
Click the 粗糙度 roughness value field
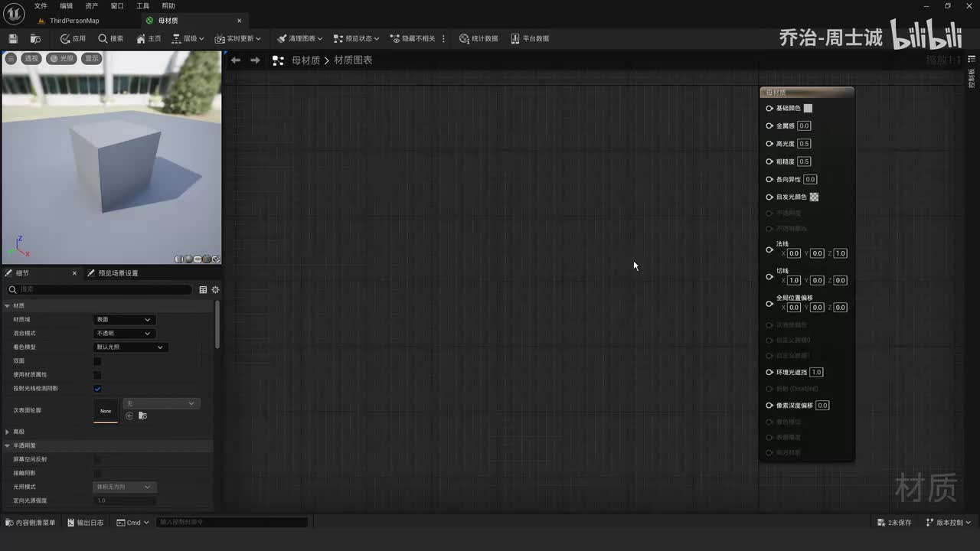pyautogui.click(x=804, y=161)
